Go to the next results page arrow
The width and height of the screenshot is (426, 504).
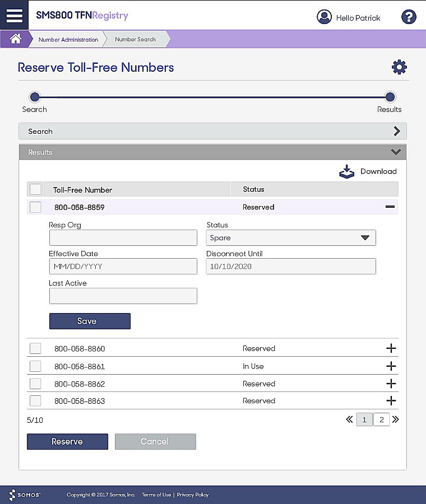click(395, 419)
